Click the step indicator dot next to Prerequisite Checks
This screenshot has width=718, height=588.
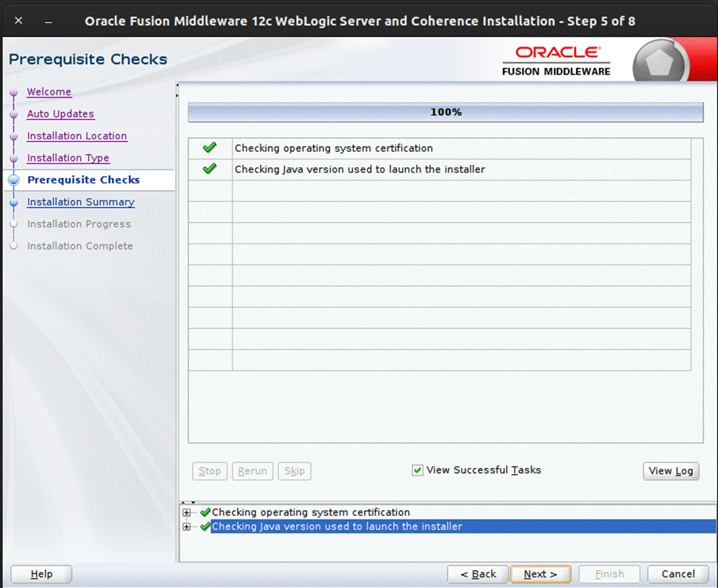14,180
